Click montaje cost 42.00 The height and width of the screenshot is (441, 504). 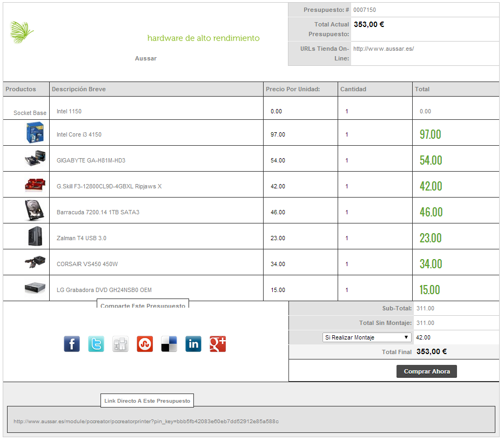[x=423, y=337]
